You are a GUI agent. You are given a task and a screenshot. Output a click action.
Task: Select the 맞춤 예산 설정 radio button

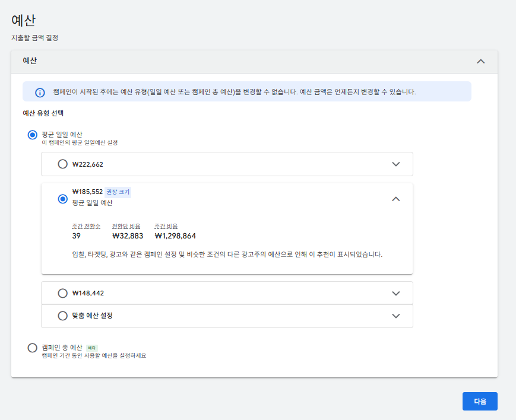(63, 316)
